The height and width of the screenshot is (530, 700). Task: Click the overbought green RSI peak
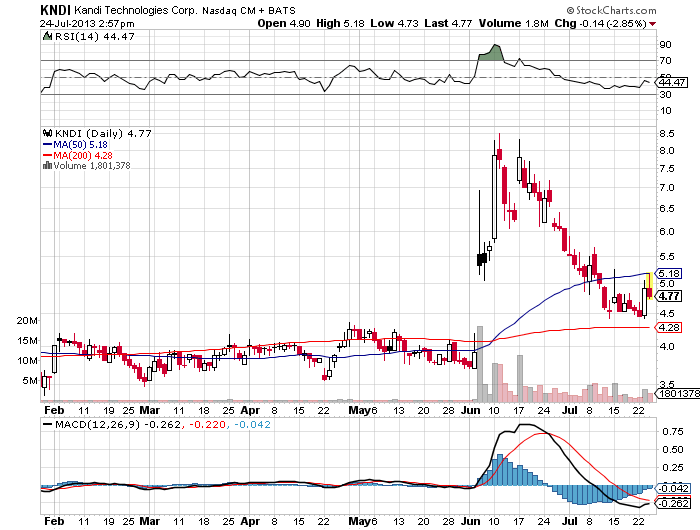[492, 53]
